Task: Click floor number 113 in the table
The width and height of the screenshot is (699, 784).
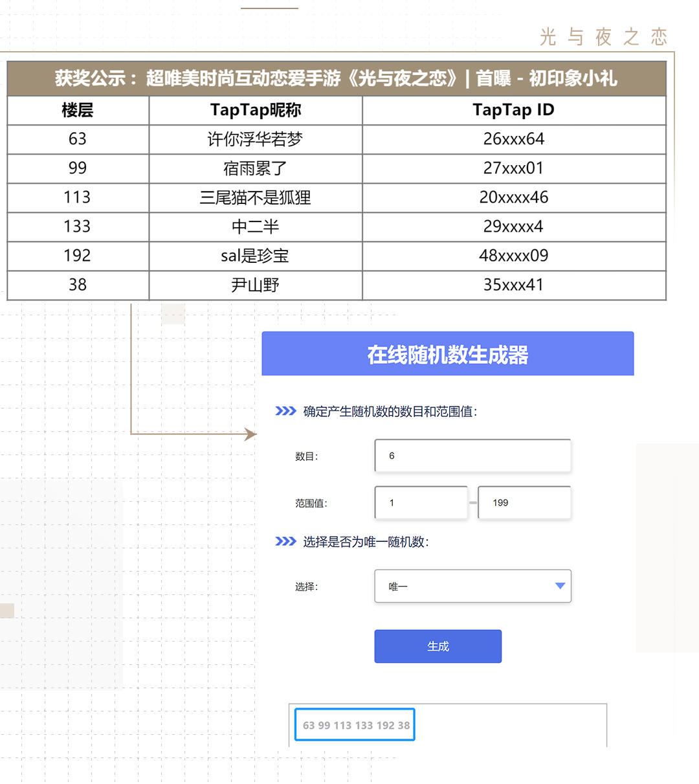Action: (x=78, y=197)
